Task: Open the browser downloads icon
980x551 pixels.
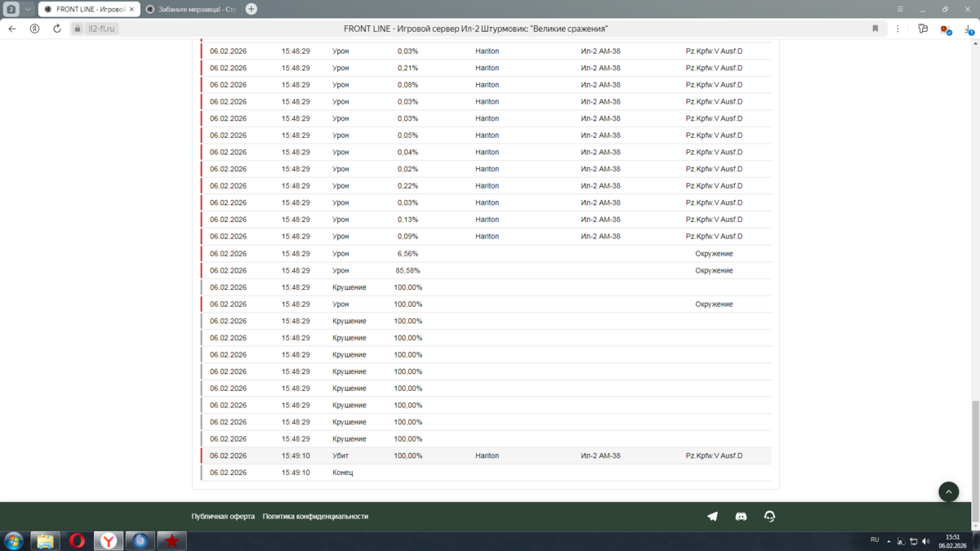Action: (x=968, y=29)
